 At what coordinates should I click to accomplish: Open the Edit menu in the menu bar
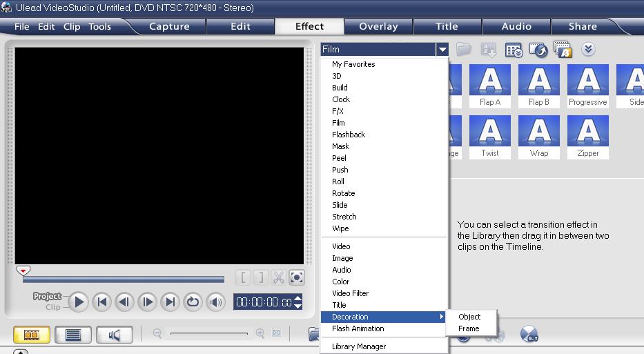46,27
